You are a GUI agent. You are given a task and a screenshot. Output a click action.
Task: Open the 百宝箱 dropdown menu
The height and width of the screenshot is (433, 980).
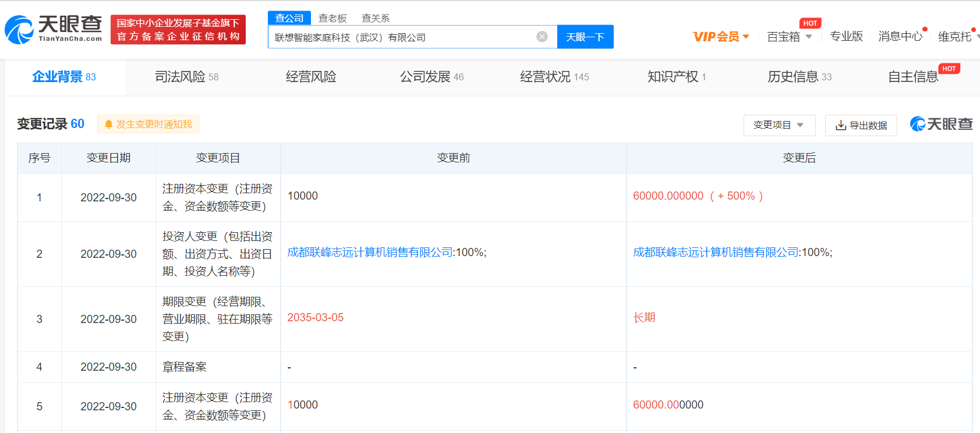pyautogui.click(x=790, y=37)
